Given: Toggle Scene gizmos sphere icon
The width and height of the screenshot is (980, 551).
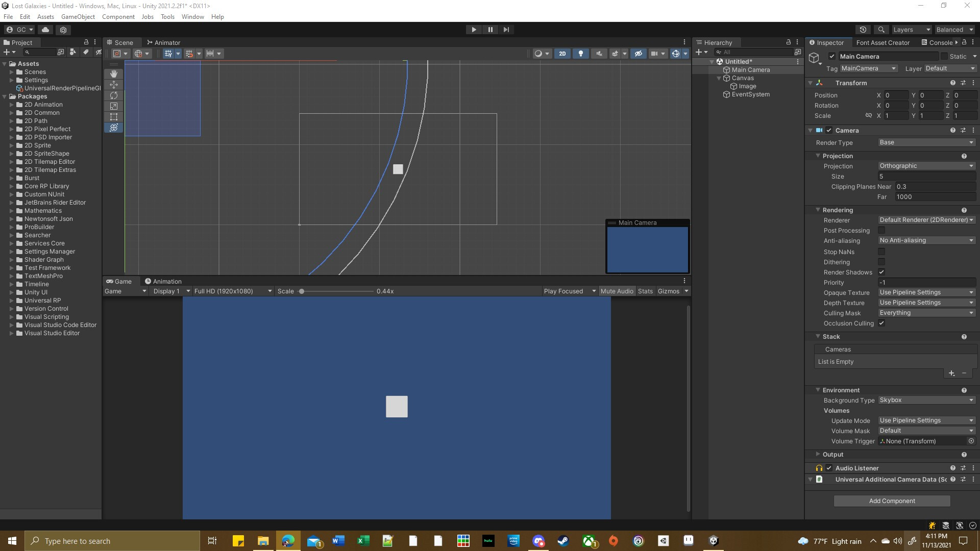Looking at the screenshot, I should click(x=675, y=54).
